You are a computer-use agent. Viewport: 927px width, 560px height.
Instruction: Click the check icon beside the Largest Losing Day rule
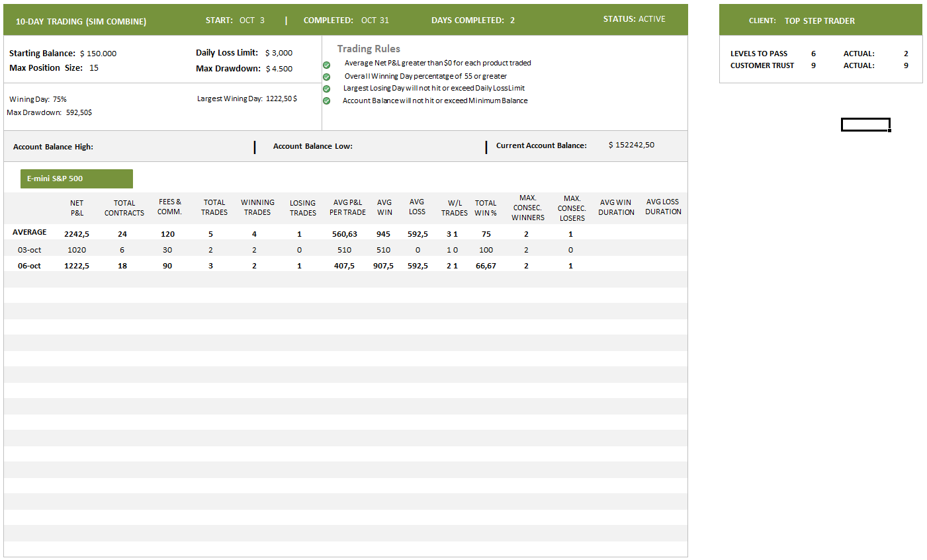point(326,89)
